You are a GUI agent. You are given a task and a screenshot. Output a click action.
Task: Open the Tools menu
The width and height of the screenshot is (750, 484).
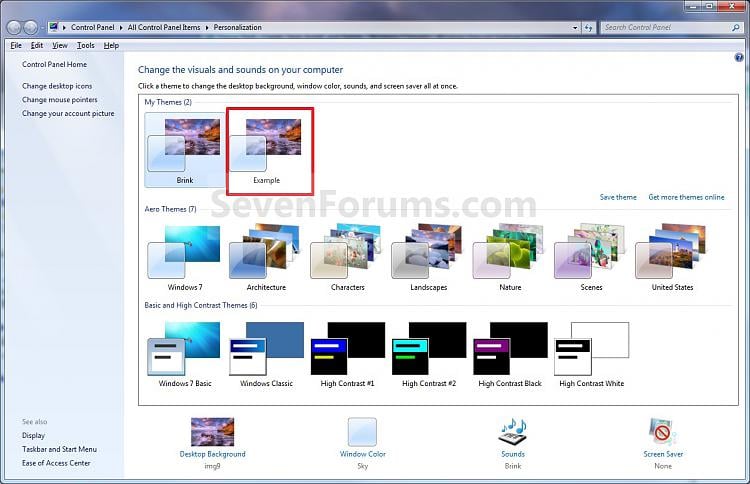(86, 45)
